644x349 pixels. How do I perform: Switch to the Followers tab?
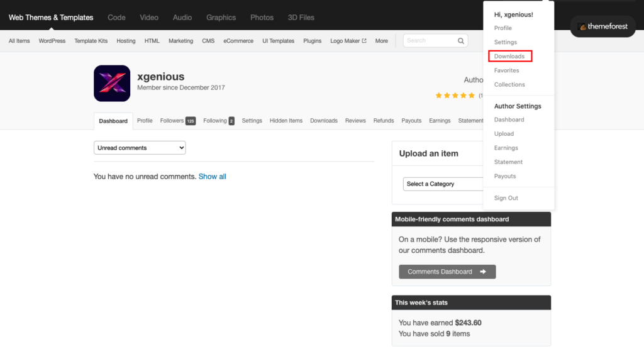tap(172, 121)
